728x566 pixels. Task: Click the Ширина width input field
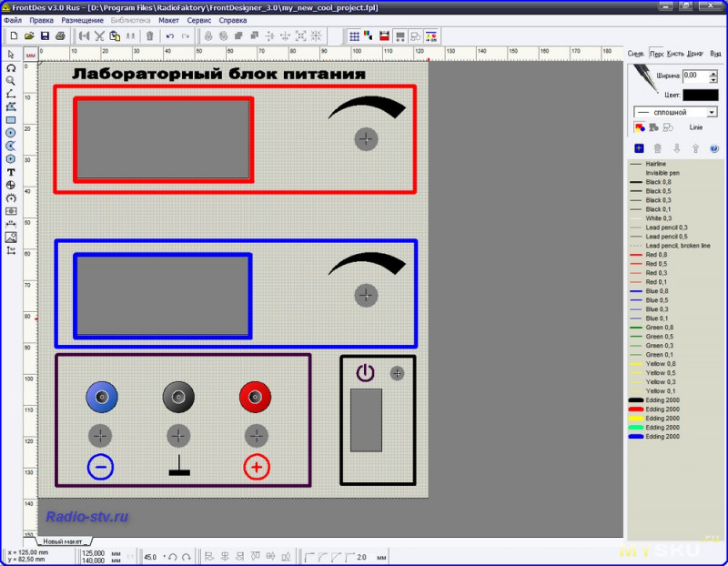point(695,76)
